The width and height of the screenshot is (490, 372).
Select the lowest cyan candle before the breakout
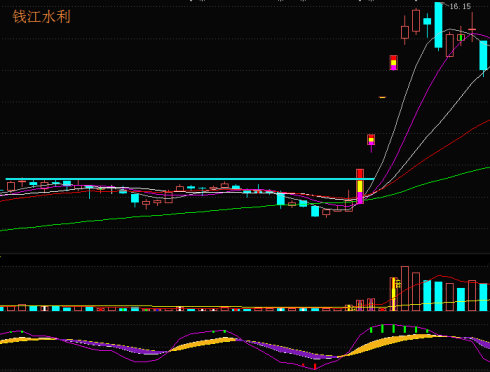point(315,211)
